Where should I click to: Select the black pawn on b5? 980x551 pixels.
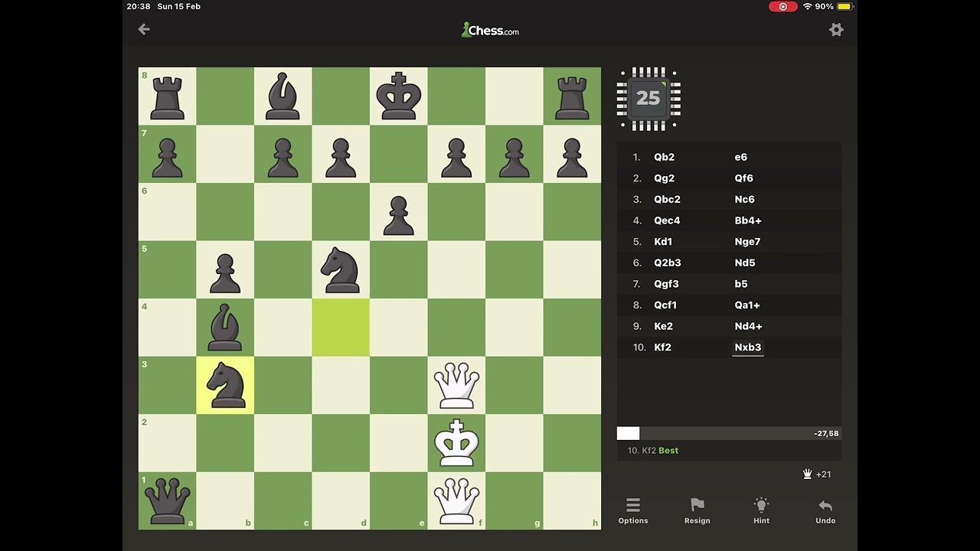point(225,273)
